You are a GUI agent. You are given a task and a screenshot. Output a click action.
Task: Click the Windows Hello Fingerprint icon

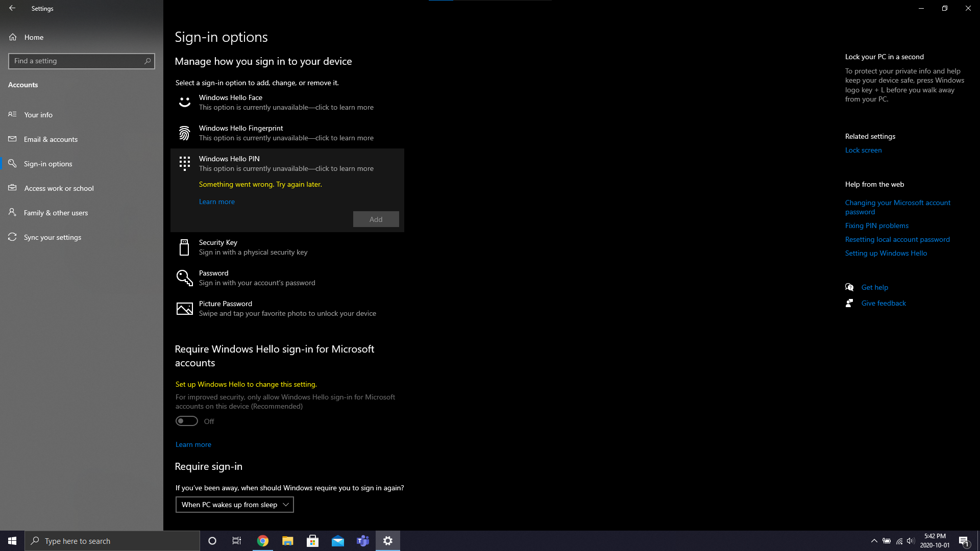184,133
